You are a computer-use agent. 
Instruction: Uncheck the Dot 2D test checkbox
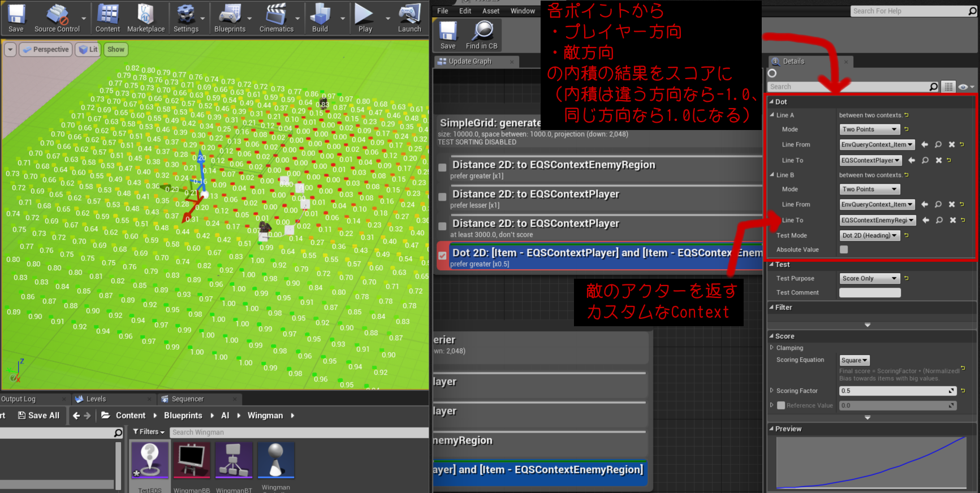[443, 256]
